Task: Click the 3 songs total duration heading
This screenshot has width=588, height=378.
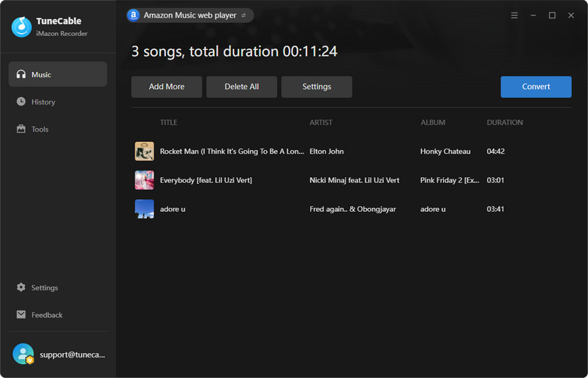Action: [234, 51]
